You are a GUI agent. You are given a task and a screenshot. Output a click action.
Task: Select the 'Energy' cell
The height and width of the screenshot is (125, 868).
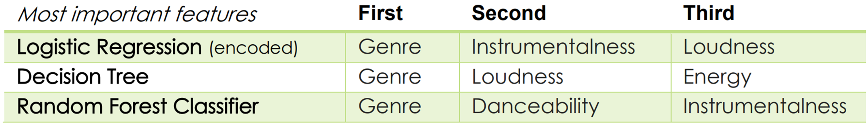point(717,77)
